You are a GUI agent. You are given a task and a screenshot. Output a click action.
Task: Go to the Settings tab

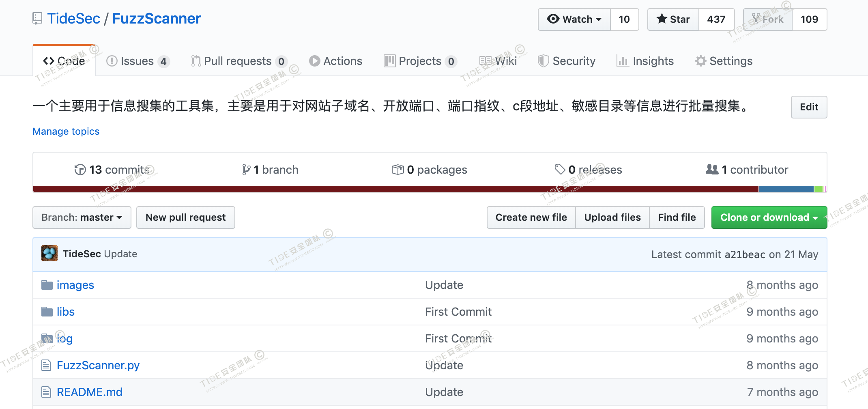point(724,61)
